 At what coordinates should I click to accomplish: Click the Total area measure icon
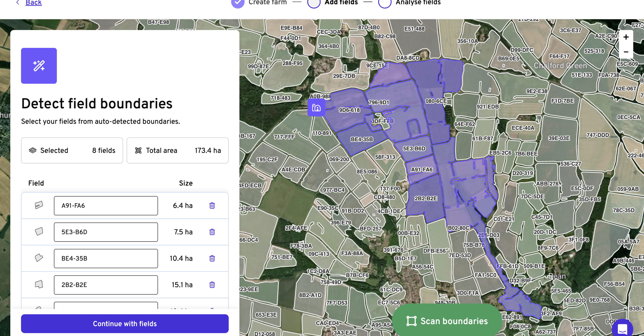click(x=138, y=150)
